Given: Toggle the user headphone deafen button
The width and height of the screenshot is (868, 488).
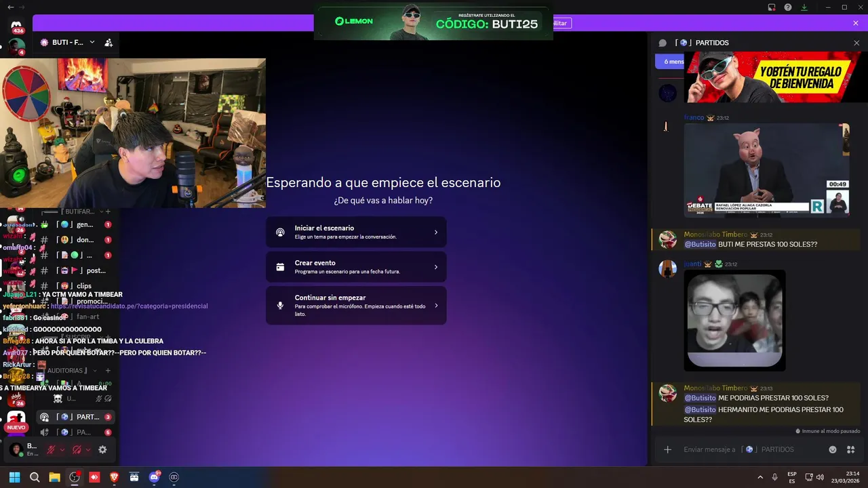Looking at the screenshot, I should (77, 449).
